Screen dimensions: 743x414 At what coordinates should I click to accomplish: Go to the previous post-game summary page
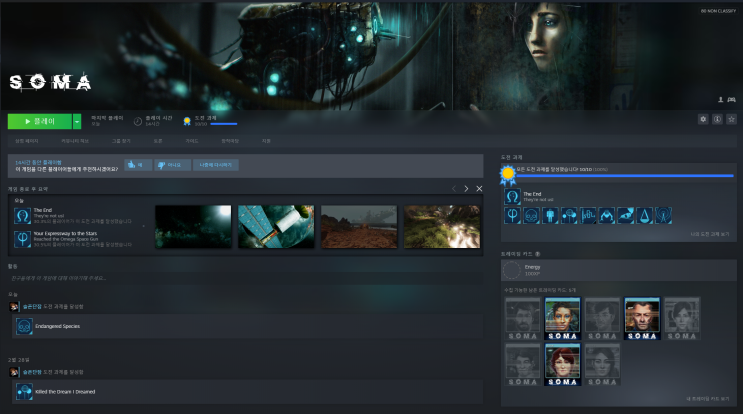pyautogui.click(x=454, y=189)
